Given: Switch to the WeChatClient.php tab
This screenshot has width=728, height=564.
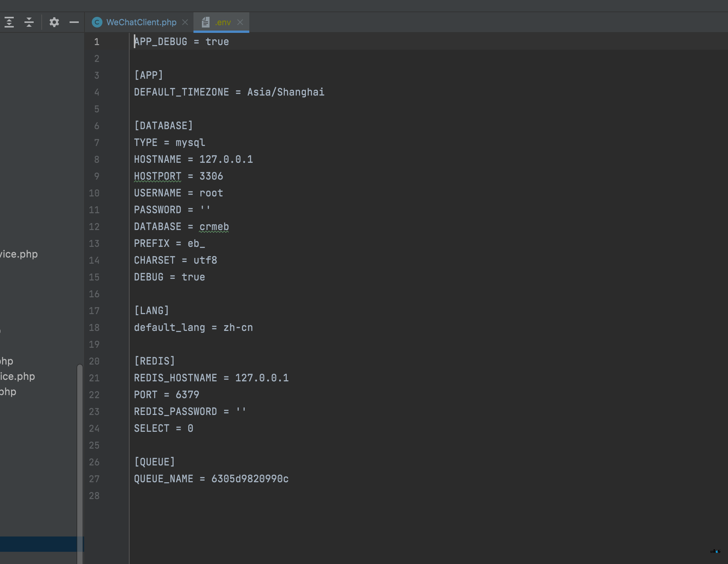Looking at the screenshot, I should [x=141, y=22].
